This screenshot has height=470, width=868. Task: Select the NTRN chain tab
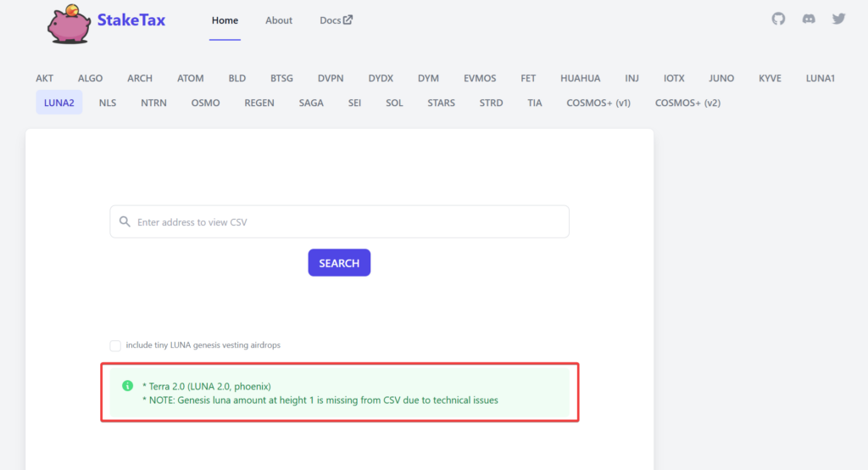coord(153,103)
